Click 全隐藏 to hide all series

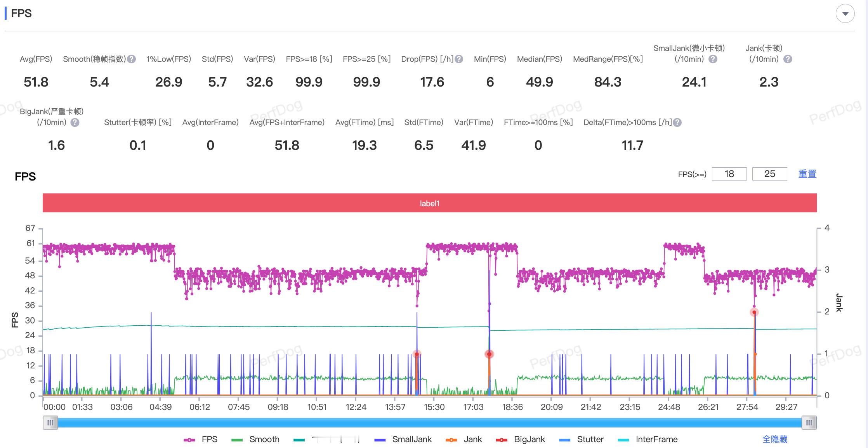774,439
